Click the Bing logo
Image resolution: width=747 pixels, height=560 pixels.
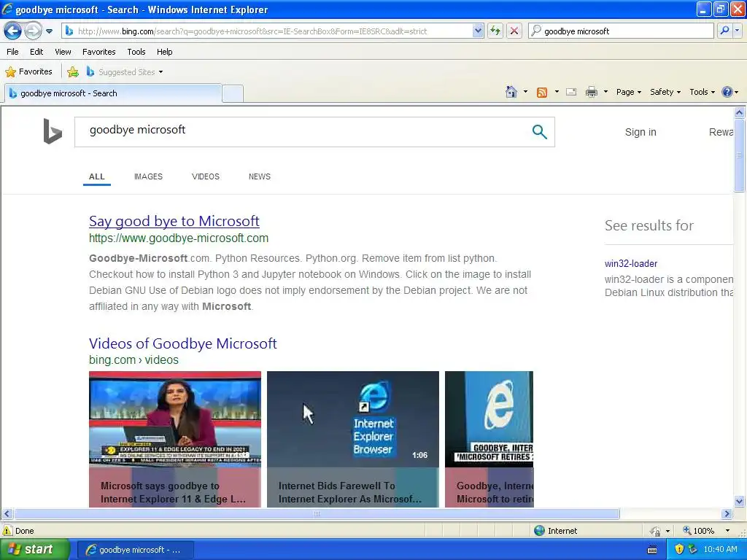pos(53,131)
